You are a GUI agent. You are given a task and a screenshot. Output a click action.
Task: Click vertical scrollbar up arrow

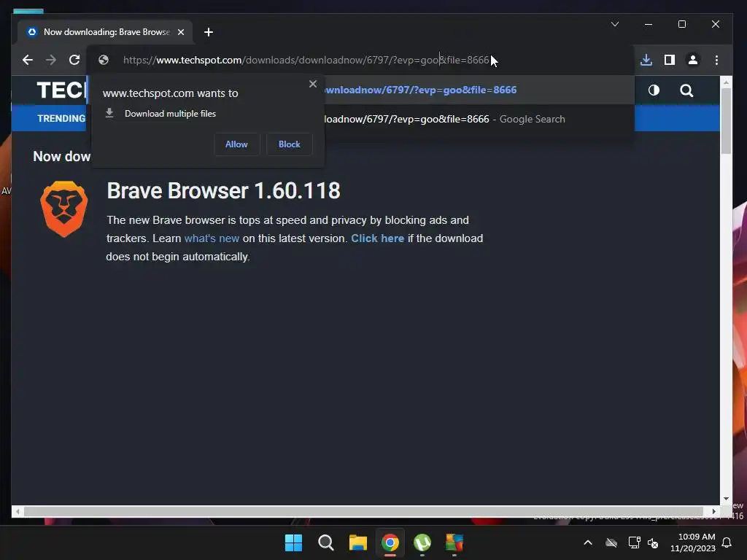point(726,82)
